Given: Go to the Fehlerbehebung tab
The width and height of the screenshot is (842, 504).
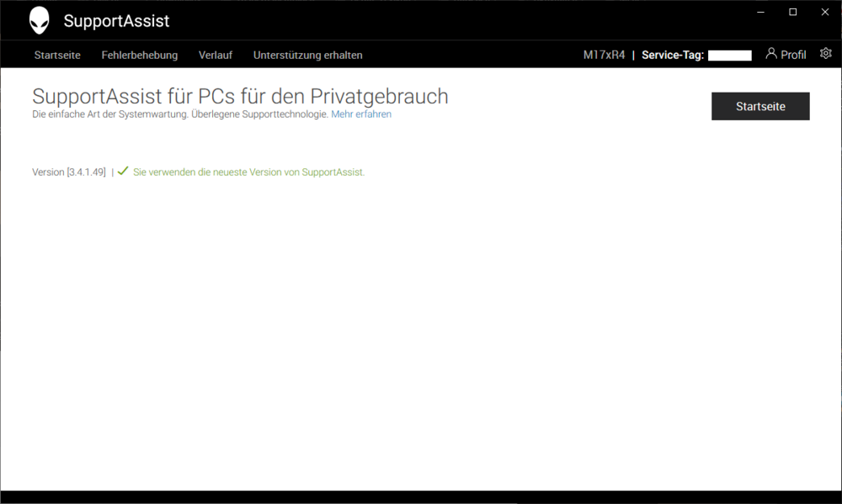Looking at the screenshot, I should tap(140, 55).
